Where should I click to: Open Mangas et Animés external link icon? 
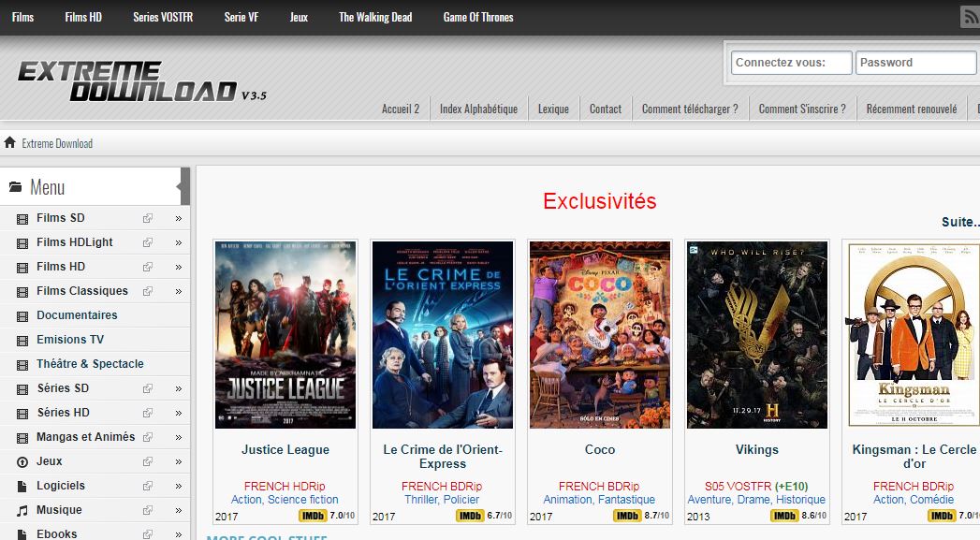click(148, 437)
